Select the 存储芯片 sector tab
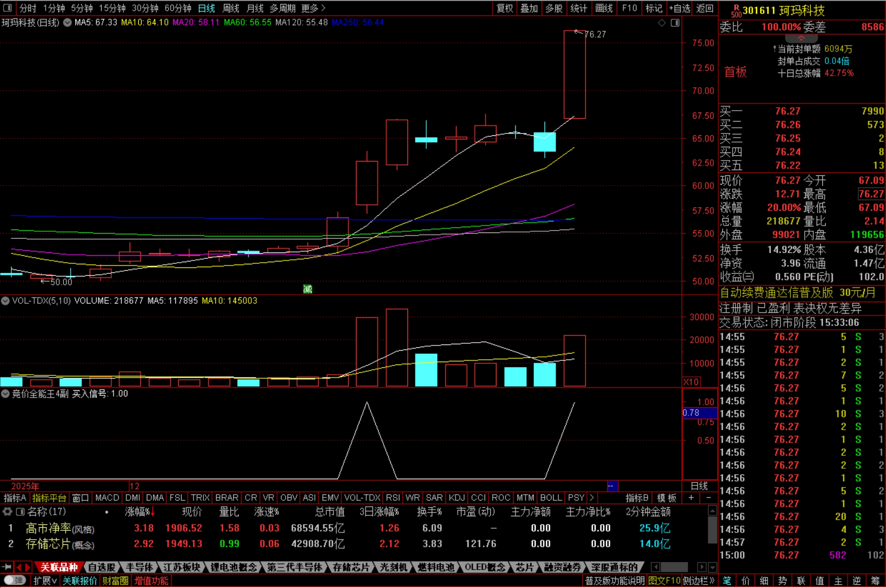886x588 pixels. (350, 567)
